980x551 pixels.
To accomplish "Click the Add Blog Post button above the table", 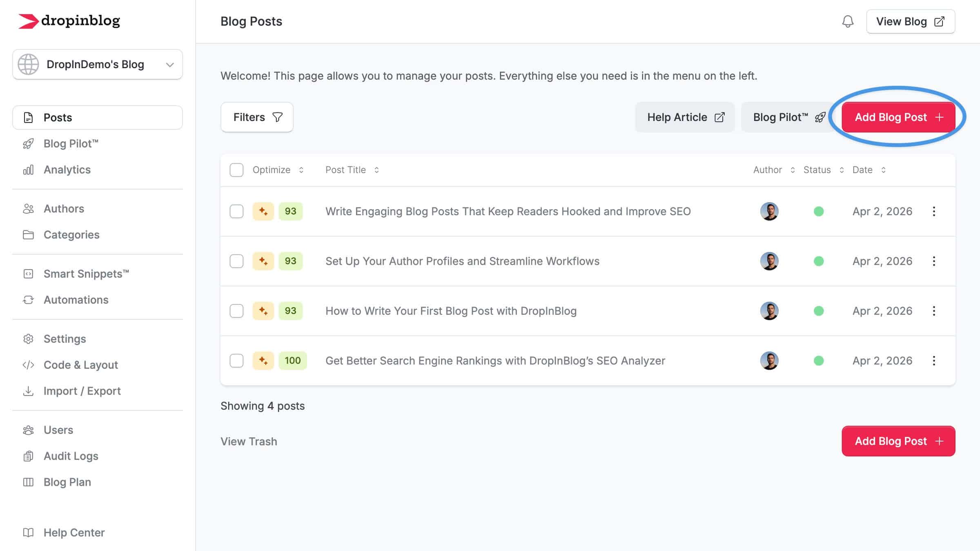I will point(898,117).
